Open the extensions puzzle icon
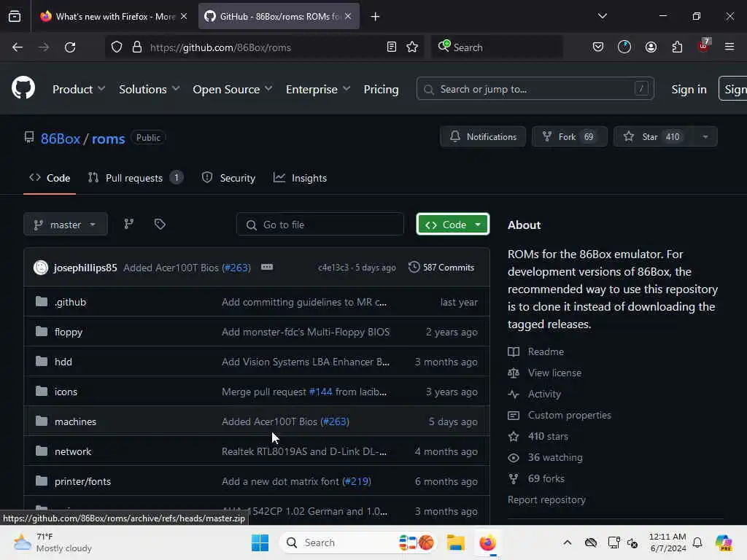Image resolution: width=747 pixels, height=560 pixels. pyautogui.click(x=677, y=47)
